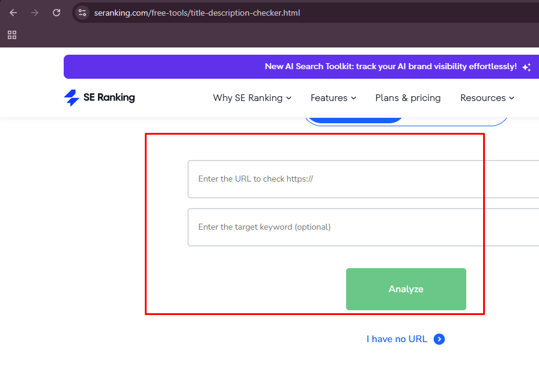
Task: Click the browser forward arrow
Action: click(35, 13)
